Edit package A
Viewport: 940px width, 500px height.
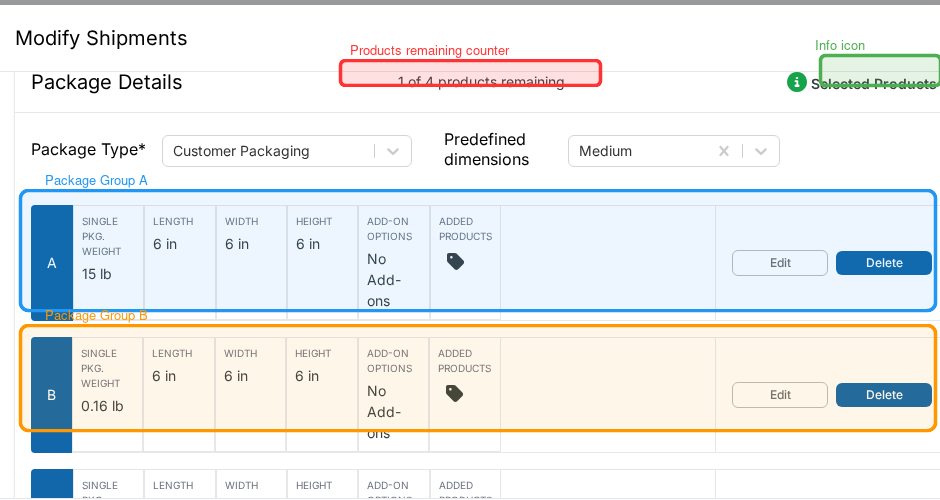[779, 263]
